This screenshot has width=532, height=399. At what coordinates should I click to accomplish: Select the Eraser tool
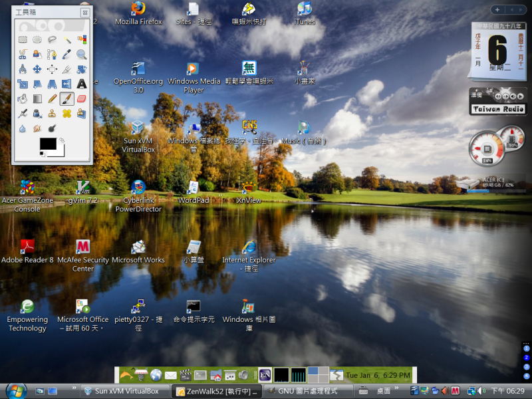coord(81,98)
